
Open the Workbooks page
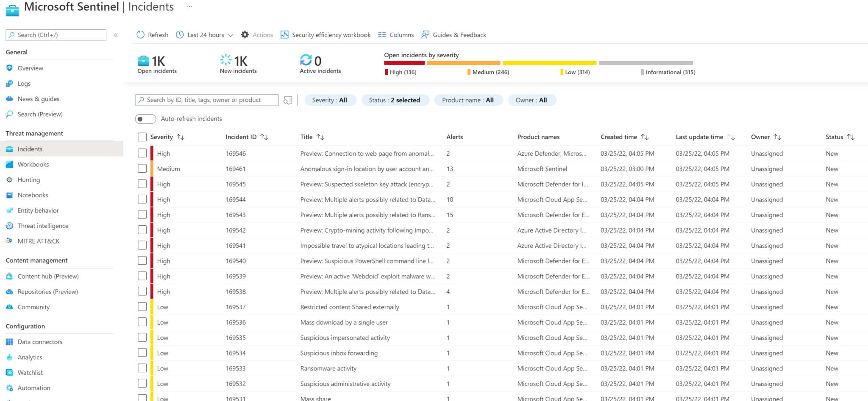(33, 164)
